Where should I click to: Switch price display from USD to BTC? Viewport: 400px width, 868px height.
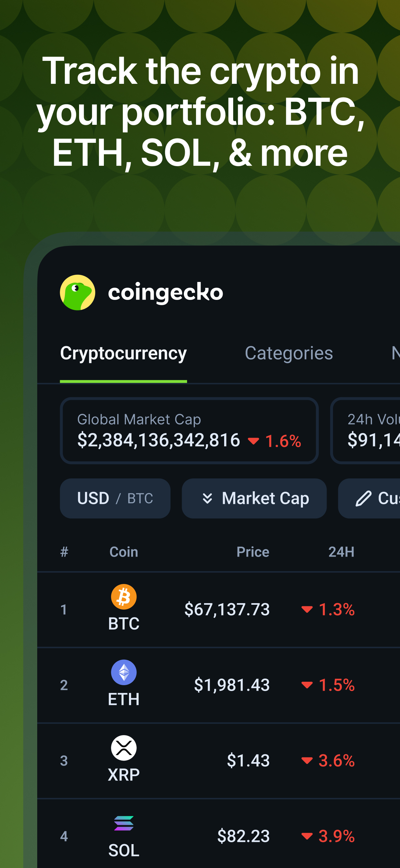coord(141,498)
